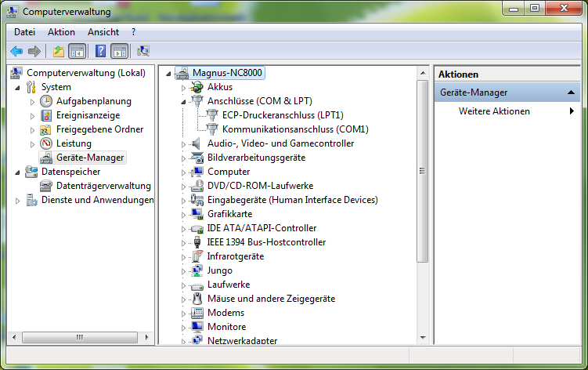Viewport: 588px width, 370px height.
Task: Open the Aktion menu
Action: (61, 32)
